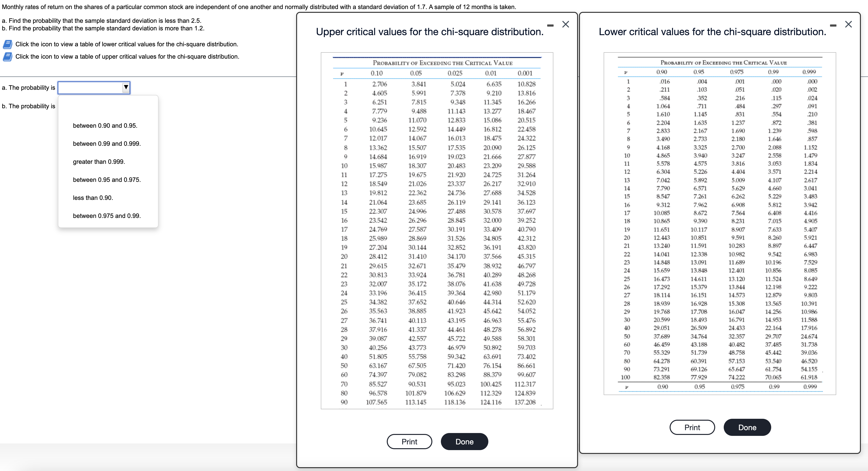This screenshot has height=471, width=868.
Task: Close the lower critical values dialog
Action: [848, 24]
